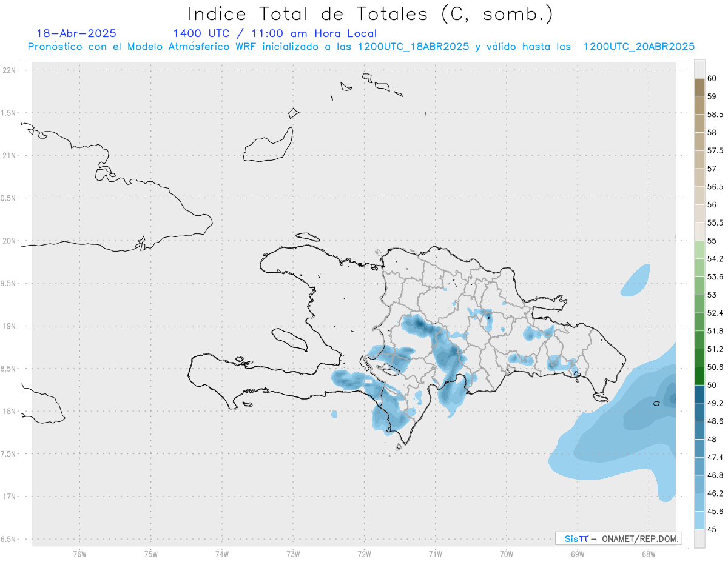Viewport: 728px width, 562px height.
Task: Click the legend value "52.4"
Action: click(715, 313)
